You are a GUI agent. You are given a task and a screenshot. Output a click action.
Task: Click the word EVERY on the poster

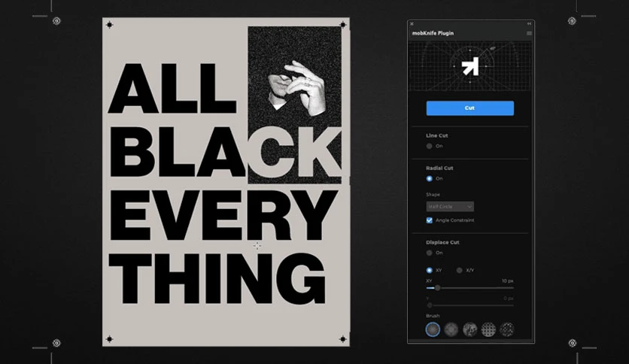coord(223,215)
